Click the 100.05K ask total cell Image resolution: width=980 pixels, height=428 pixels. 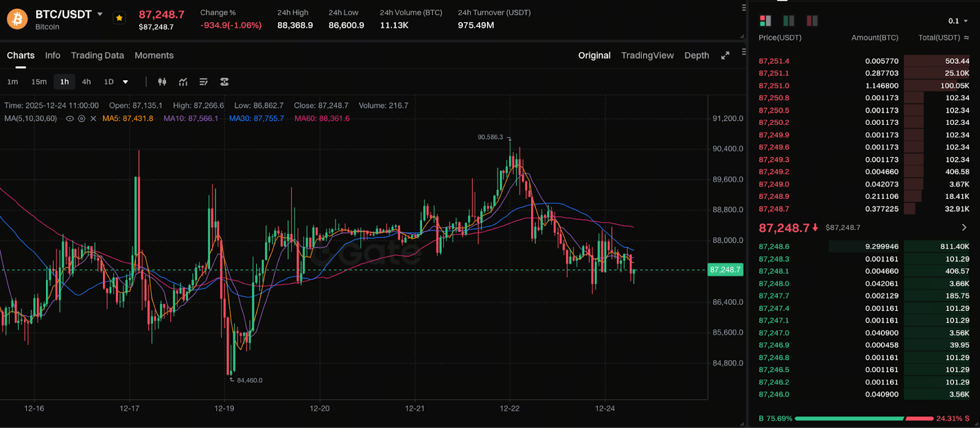coord(955,86)
